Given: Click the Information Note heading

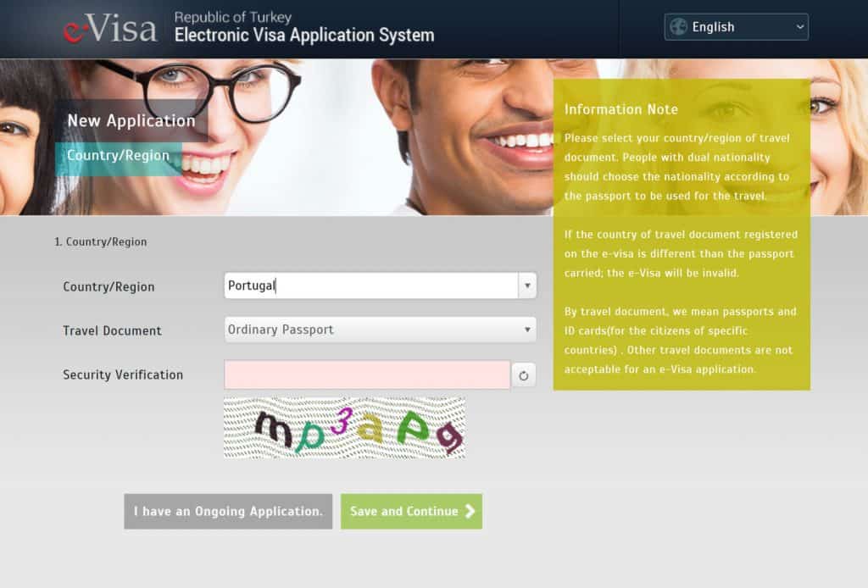Looking at the screenshot, I should point(621,109).
